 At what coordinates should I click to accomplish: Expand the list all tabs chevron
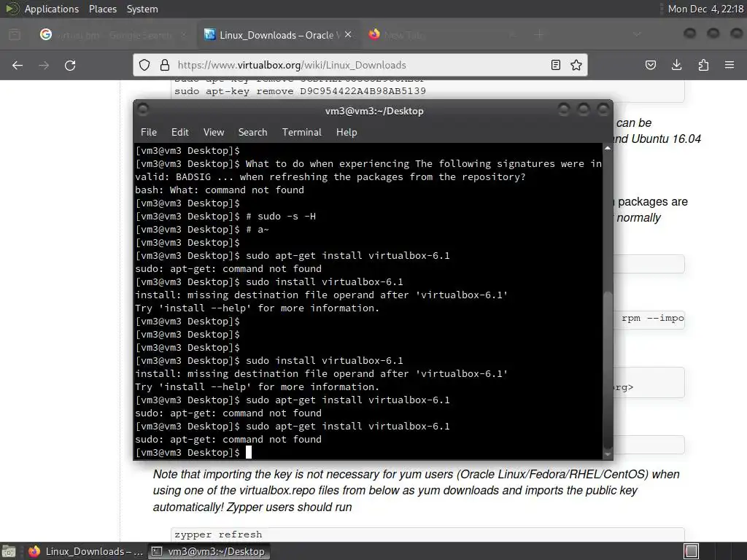tap(637, 34)
